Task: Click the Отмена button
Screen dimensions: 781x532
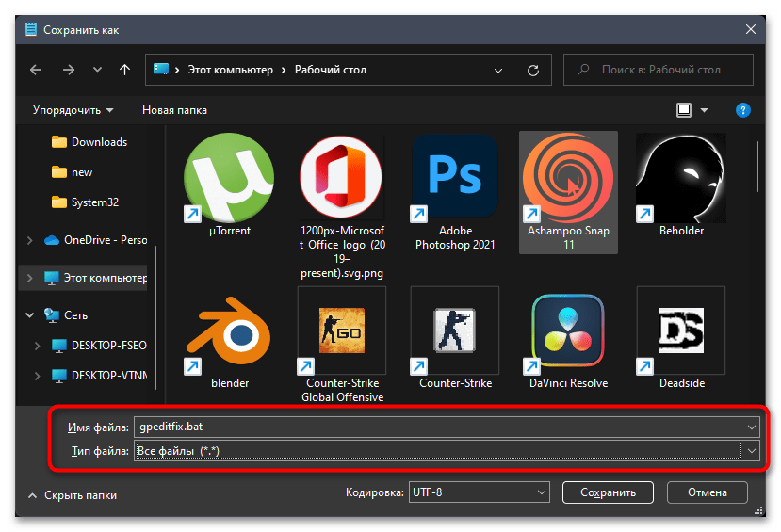Action: (x=708, y=492)
